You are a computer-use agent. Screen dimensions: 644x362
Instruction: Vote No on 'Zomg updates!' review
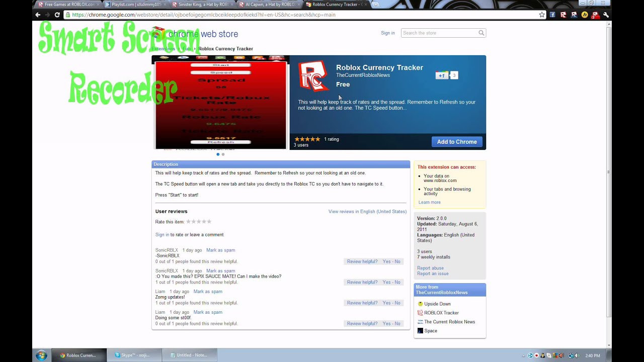(397, 303)
